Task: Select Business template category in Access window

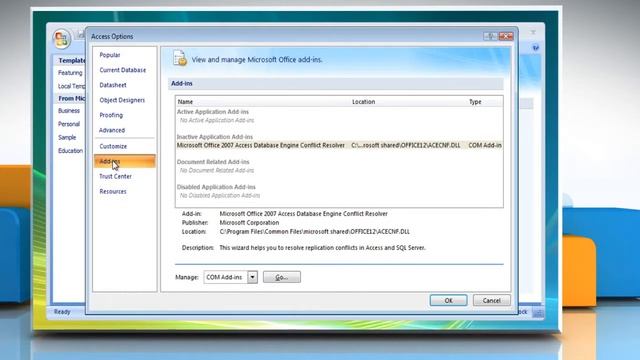Action: coord(69,111)
